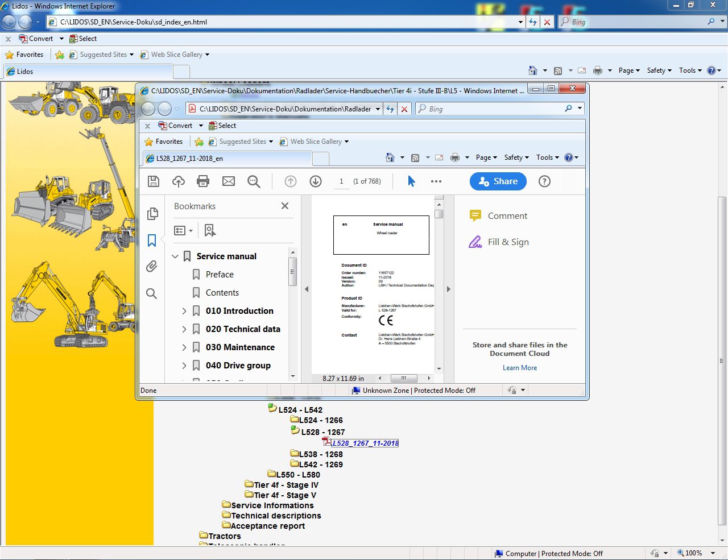Select the arrow selection tool
The image size is (728, 560).
[x=411, y=181]
